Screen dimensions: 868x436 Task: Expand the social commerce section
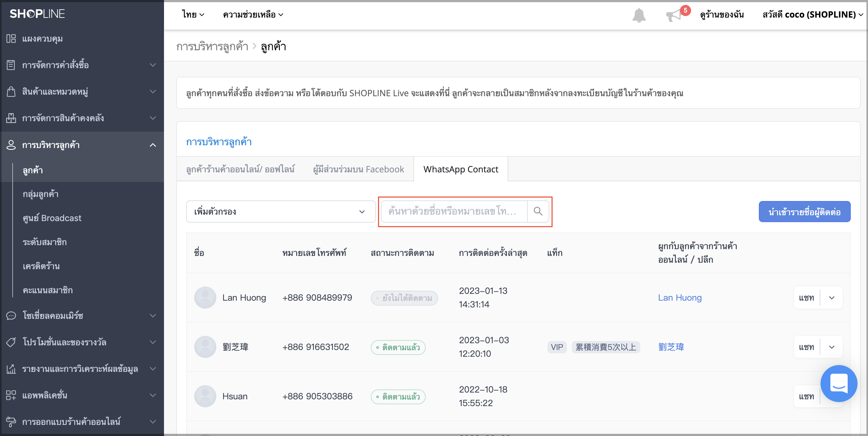coord(153,316)
